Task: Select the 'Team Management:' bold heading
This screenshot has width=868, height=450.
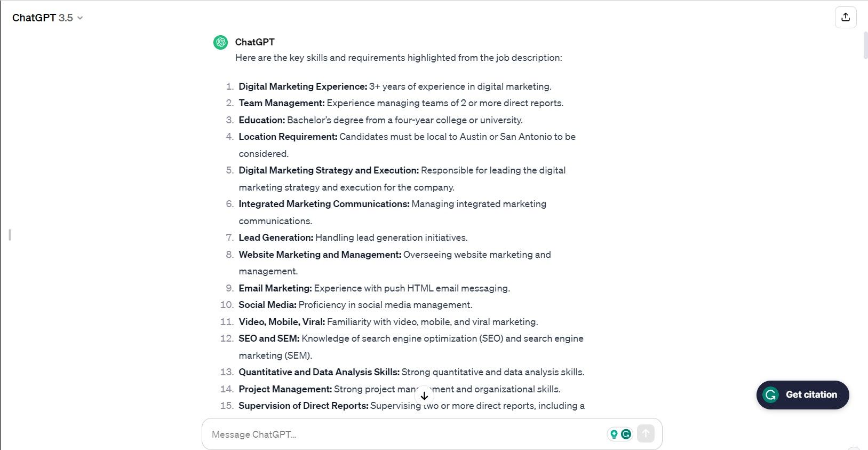Action: tap(281, 103)
